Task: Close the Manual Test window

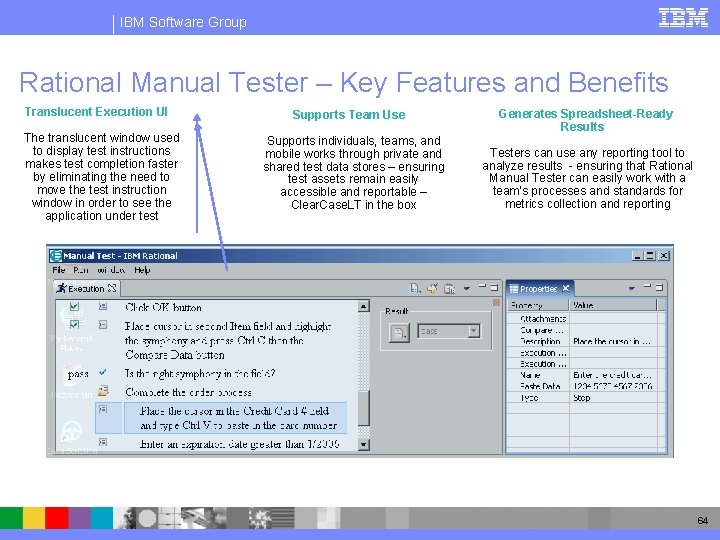Action: 664,256
